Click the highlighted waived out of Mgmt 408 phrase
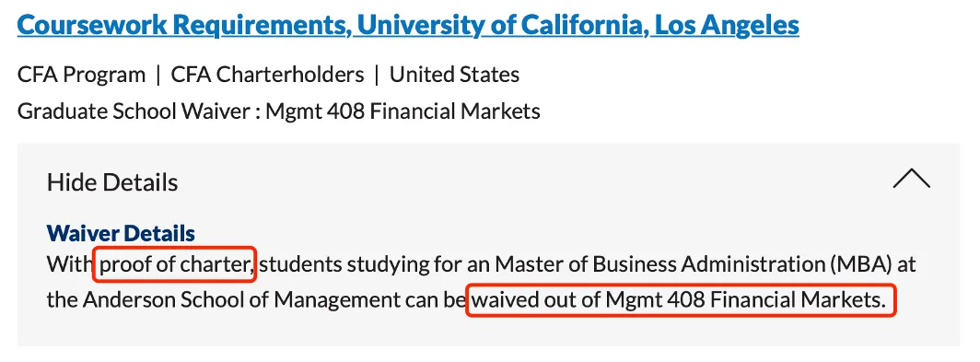Viewport: 980px width, 362px height. [682, 300]
